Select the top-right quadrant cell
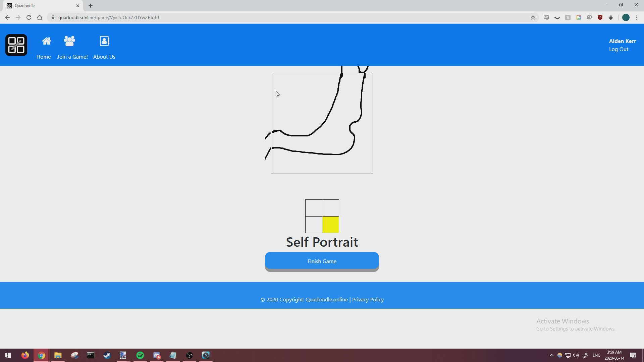This screenshot has height=362, width=644. pos(330,208)
